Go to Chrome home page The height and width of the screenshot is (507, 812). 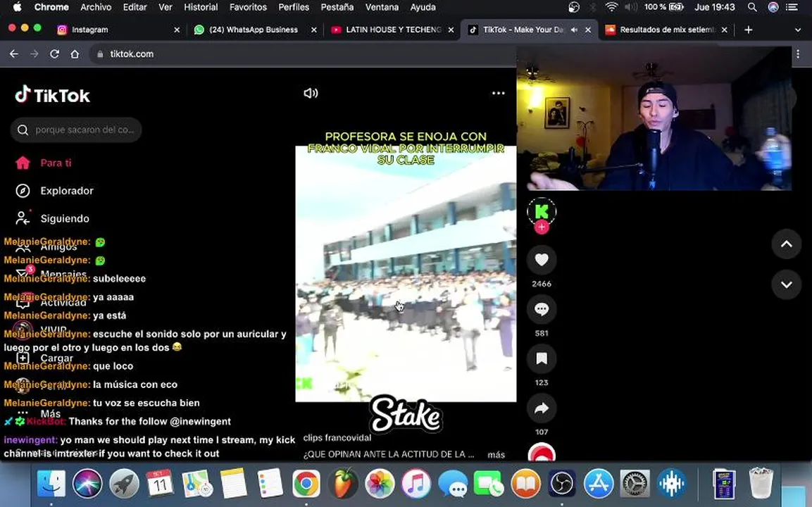(x=75, y=54)
